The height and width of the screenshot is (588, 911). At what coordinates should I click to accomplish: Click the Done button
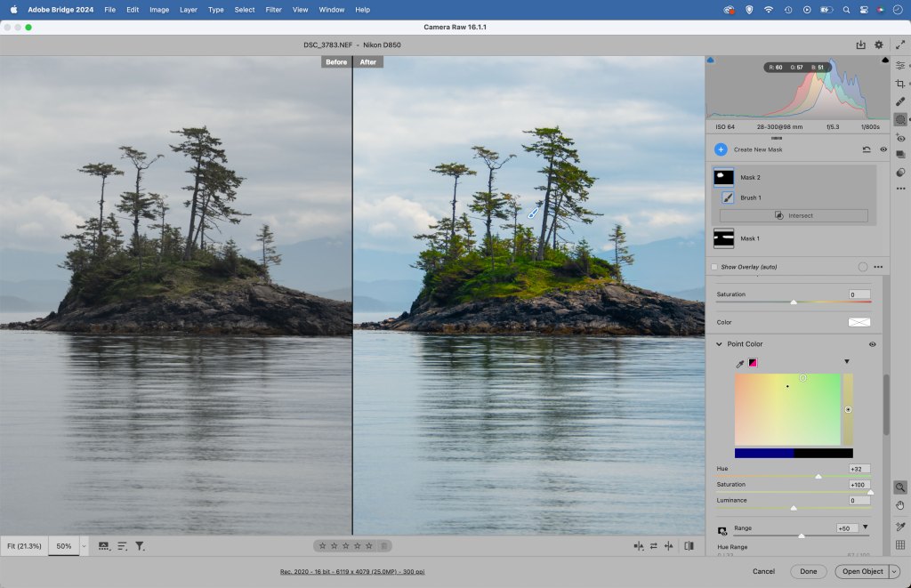[808, 572]
